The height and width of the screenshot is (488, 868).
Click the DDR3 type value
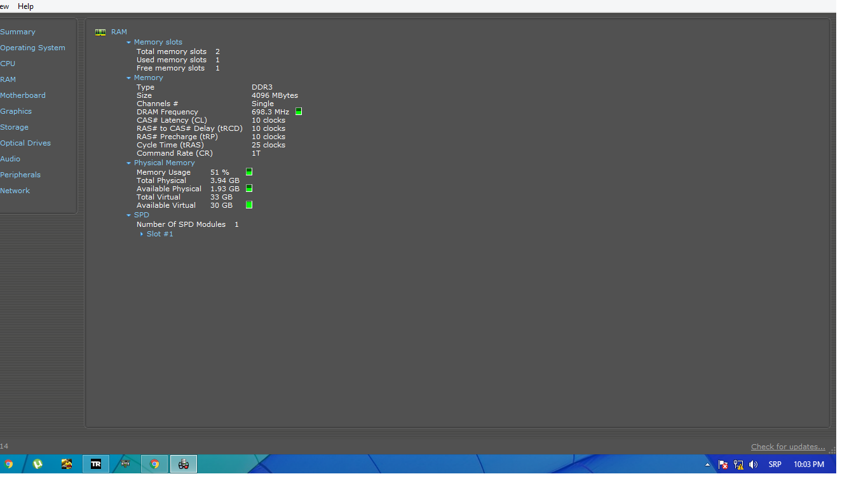point(262,87)
